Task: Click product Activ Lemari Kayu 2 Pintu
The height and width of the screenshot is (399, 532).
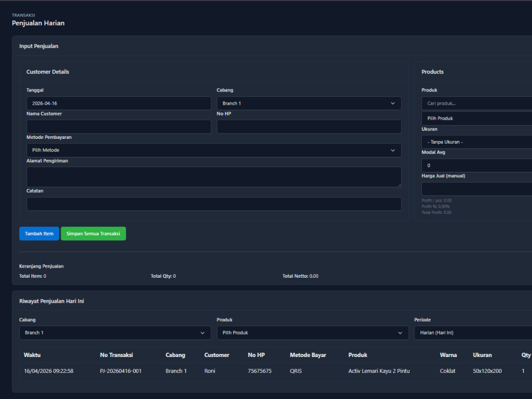Action: point(379,371)
